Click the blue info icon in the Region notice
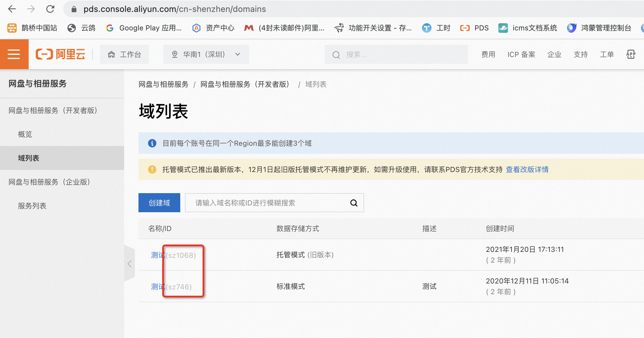Viewport: 644px width, 338px height. click(x=152, y=143)
